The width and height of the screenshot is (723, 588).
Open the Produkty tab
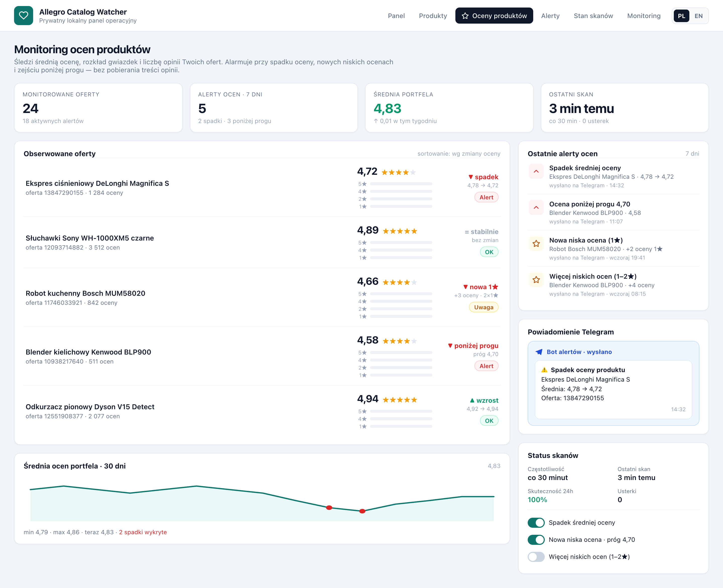(433, 16)
